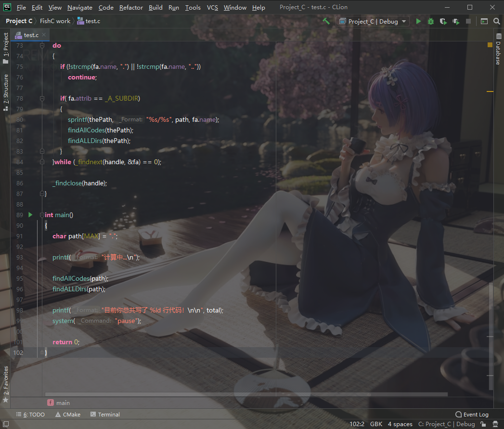Click the CLion logo icon in title bar
Viewport: 504px width, 429px height.
coord(7,7)
